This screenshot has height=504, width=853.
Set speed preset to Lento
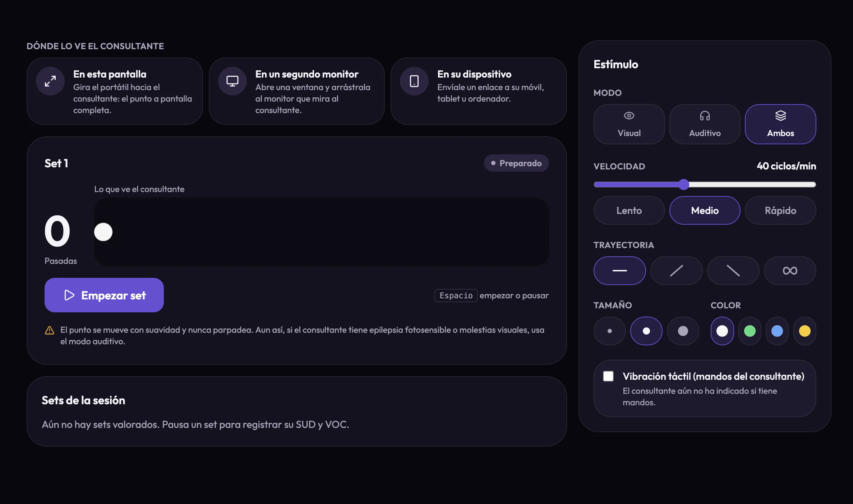point(629,210)
